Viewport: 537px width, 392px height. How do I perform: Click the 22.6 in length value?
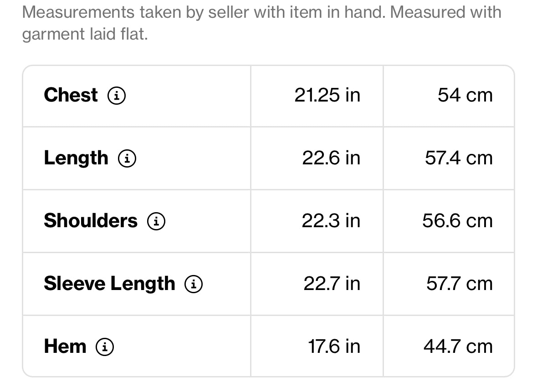(331, 158)
